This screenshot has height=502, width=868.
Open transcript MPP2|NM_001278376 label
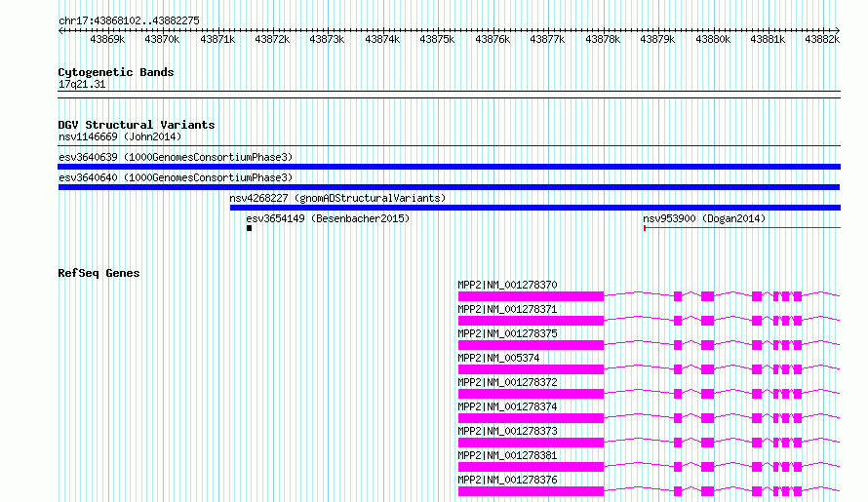[507, 480]
